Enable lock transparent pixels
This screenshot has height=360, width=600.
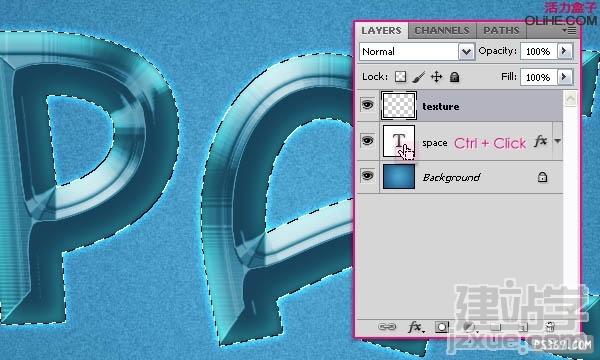tap(400, 77)
